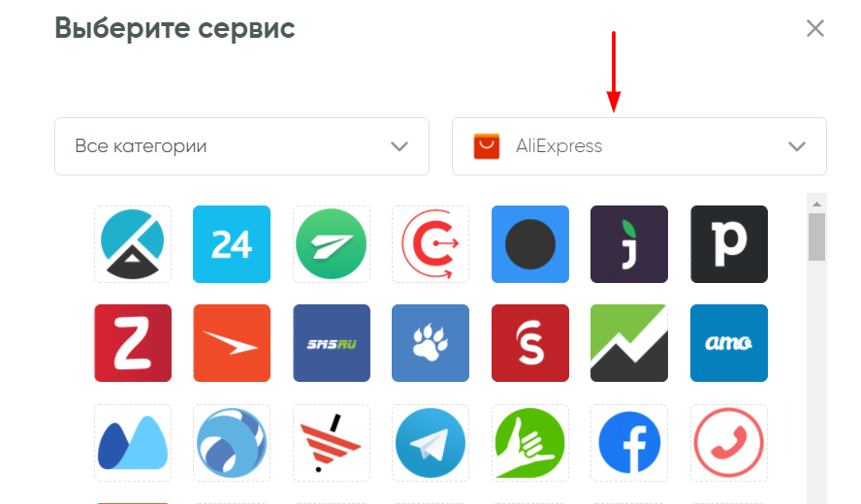Open the Все категории dropdown

point(241,146)
